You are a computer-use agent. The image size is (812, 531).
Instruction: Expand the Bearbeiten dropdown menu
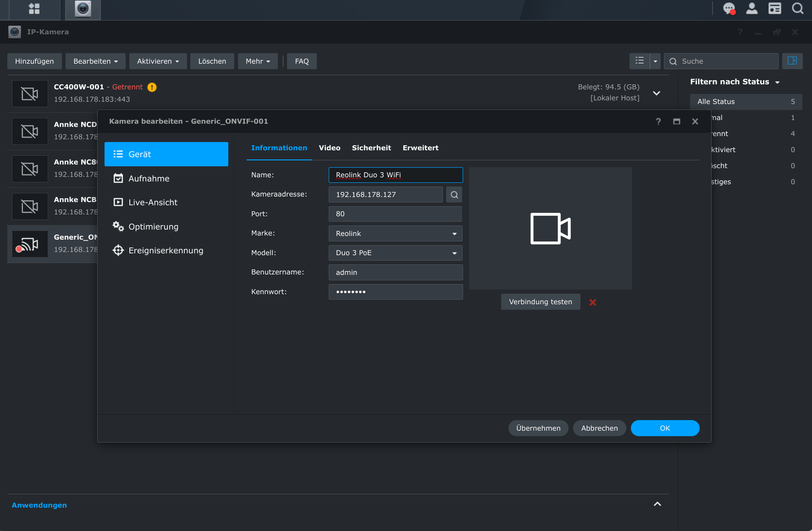95,61
